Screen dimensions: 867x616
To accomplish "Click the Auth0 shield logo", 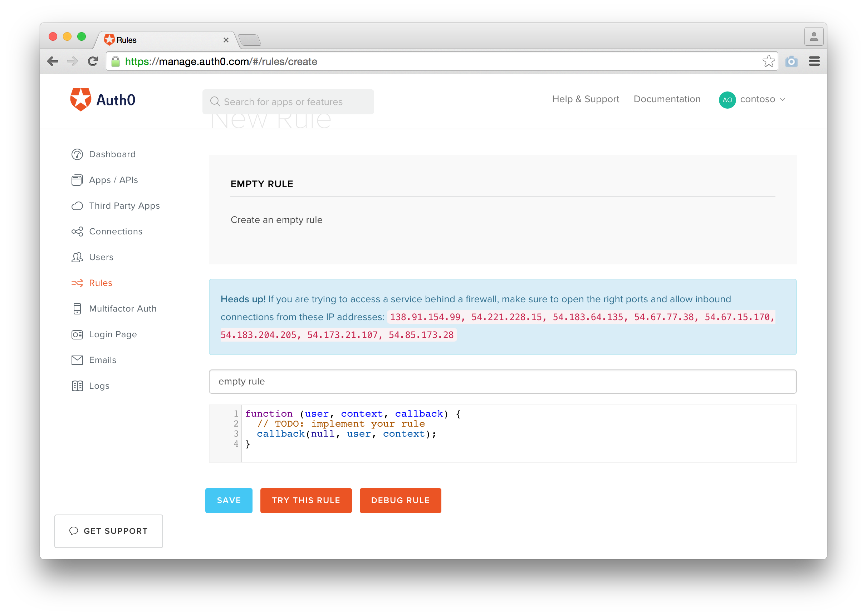I will (80, 100).
